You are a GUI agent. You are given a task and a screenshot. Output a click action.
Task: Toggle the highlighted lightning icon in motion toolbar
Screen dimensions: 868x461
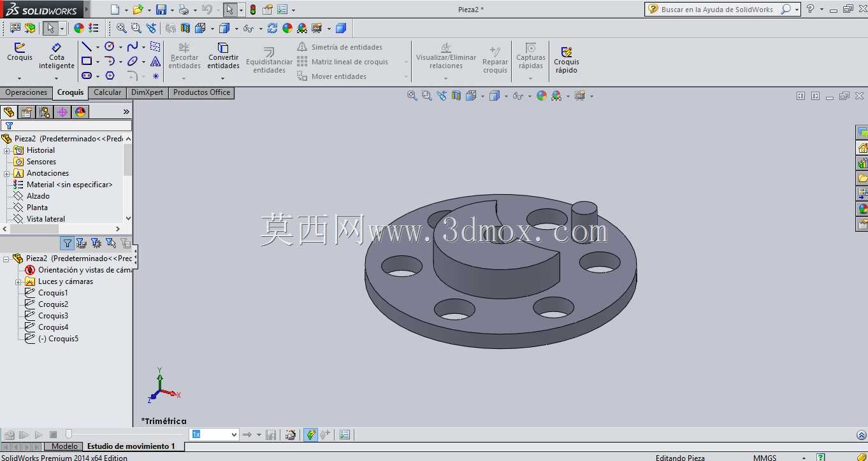pyautogui.click(x=310, y=435)
